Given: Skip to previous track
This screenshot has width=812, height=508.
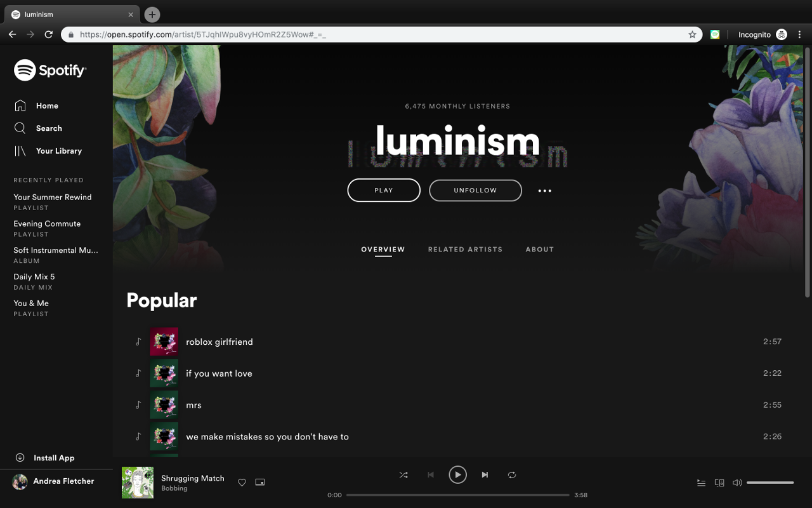Looking at the screenshot, I should [x=431, y=475].
